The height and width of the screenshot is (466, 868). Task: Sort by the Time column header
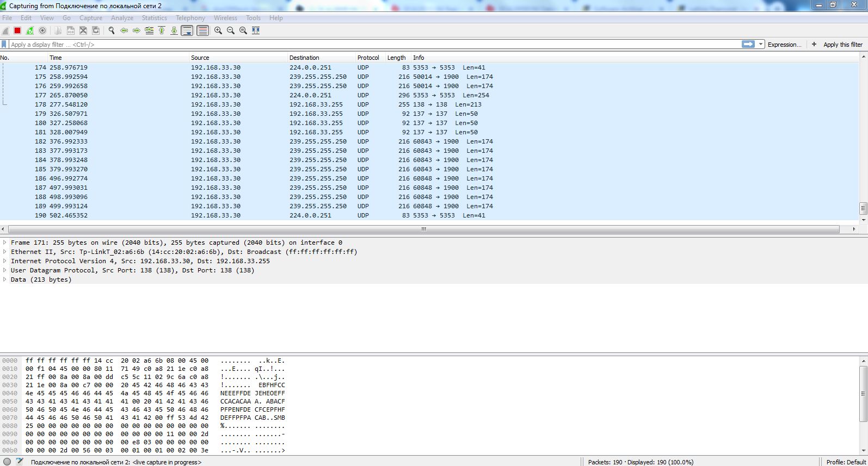(x=119, y=58)
